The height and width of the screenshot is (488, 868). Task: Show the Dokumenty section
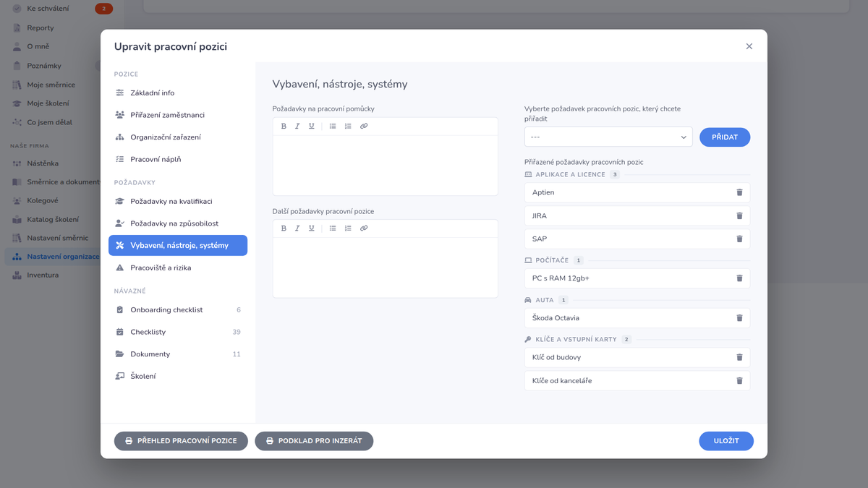178,354
